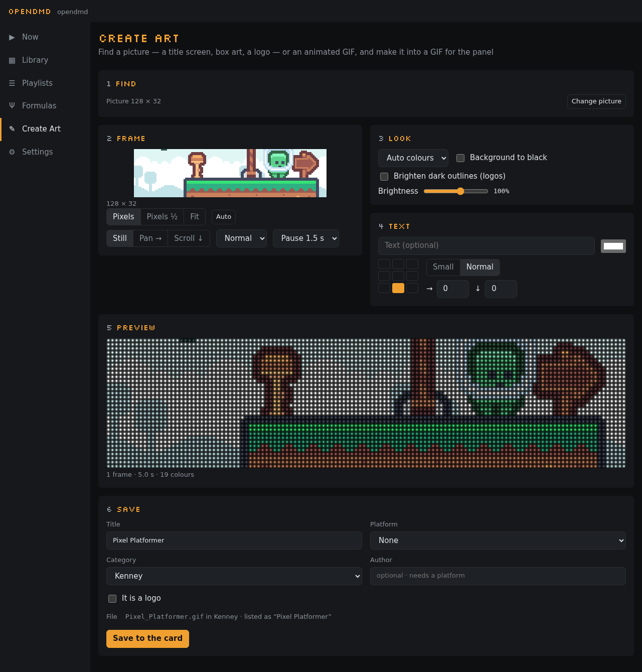Select the Fit scaling option
This screenshot has height=672, width=642.
click(x=195, y=217)
